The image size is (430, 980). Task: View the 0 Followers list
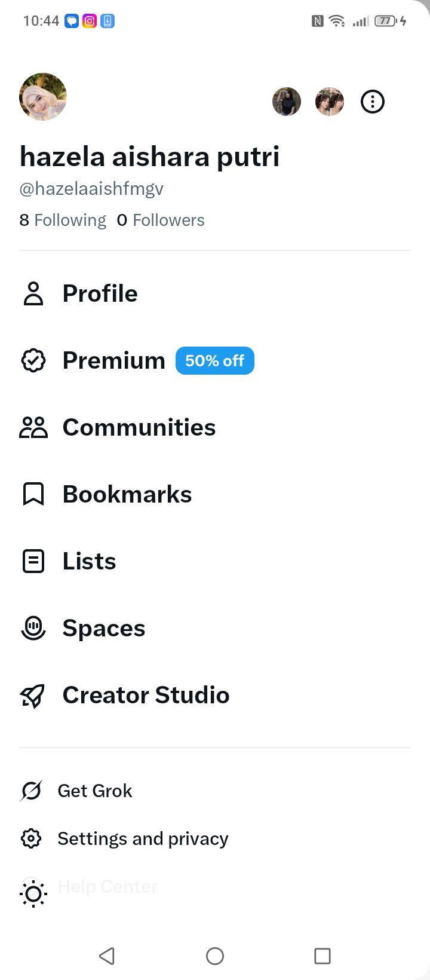click(x=161, y=220)
